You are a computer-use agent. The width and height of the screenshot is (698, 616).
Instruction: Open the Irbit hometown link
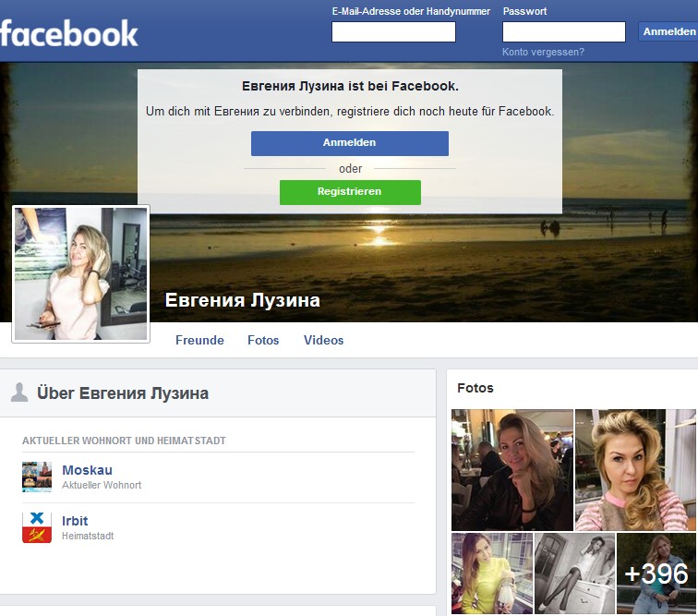tap(75, 521)
